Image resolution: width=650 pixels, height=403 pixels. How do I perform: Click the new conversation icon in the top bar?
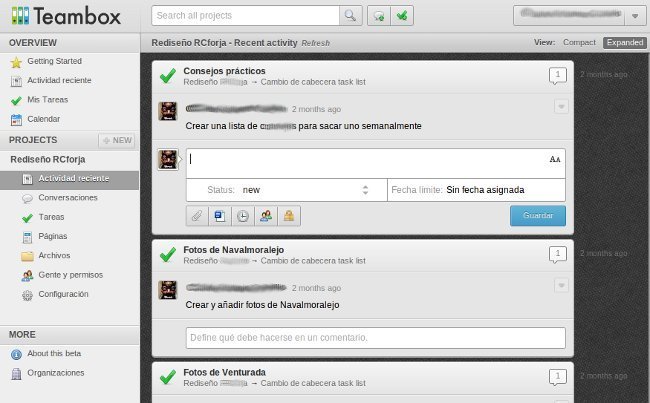379,16
